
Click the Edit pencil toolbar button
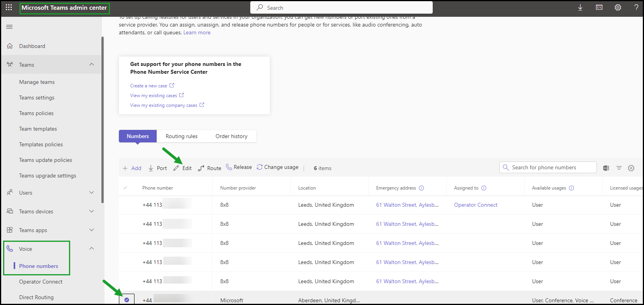[182, 168]
